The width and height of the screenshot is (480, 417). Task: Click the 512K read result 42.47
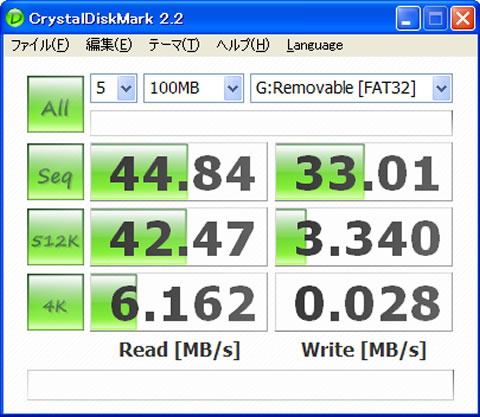click(x=179, y=237)
